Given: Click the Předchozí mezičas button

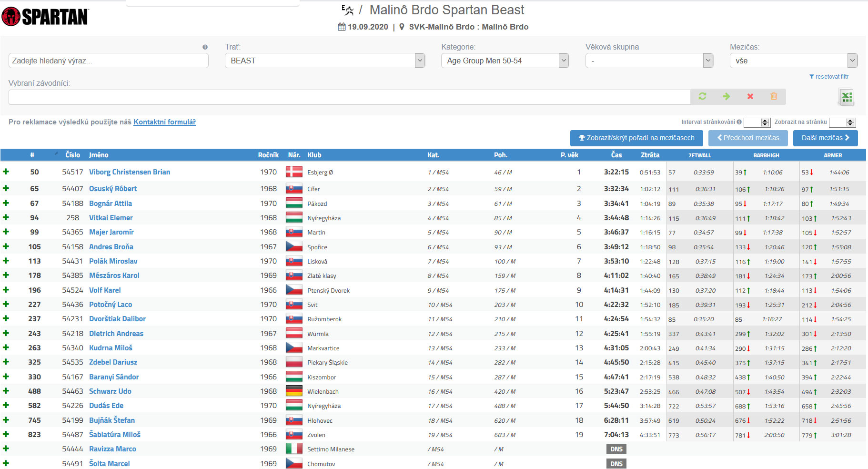Looking at the screenshot, I should pyautogui.click(x=748, y=138).
